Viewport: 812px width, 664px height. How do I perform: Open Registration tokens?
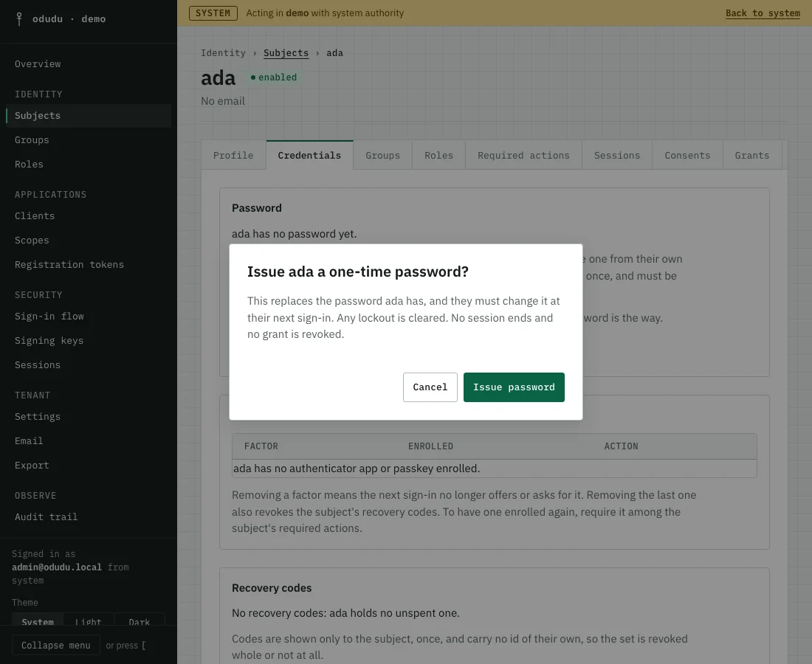89,264
